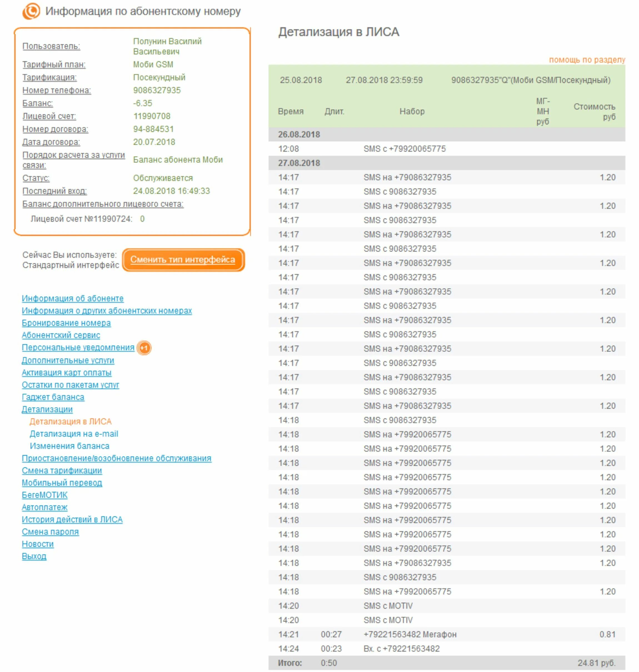Viewport: 639px width, 672px height.
Task: Click call duration '00:27' cell
Action: click(331, 635)
